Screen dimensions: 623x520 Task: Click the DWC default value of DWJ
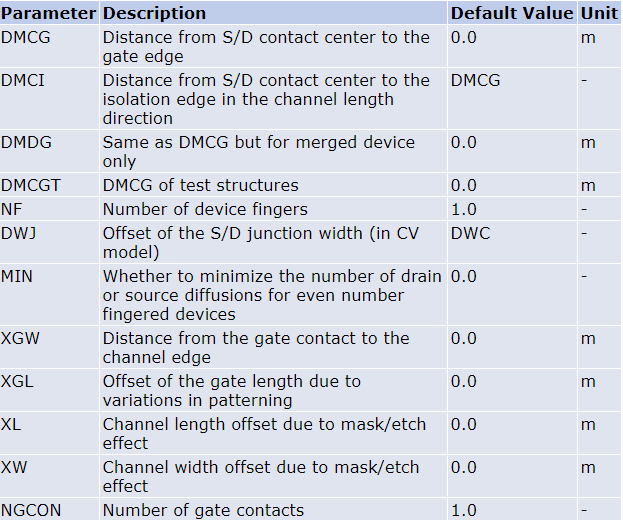point(470,233)
